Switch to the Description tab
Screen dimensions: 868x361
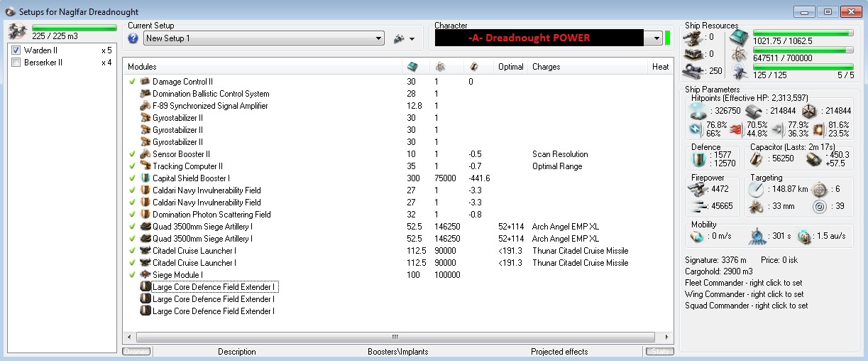coord(237,352)
